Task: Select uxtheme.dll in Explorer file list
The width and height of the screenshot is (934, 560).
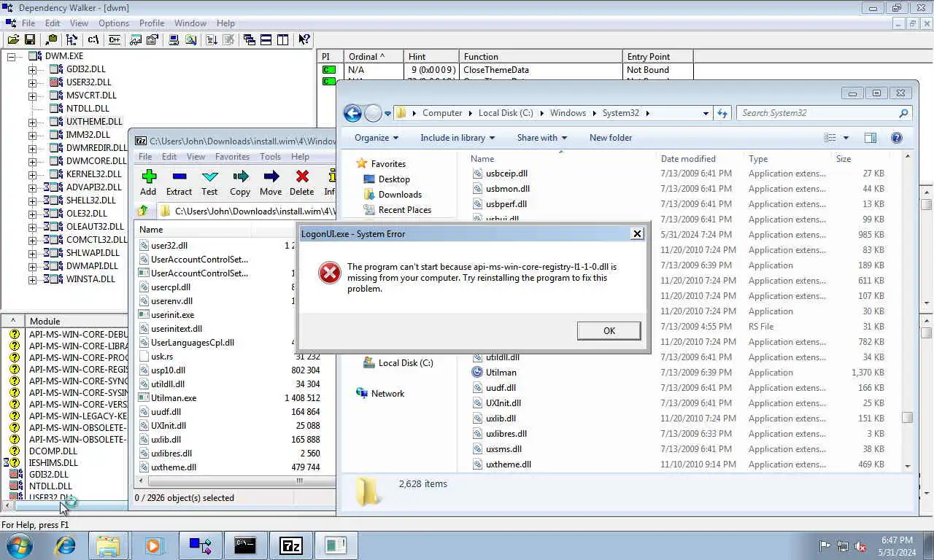Action: point(508,464)
